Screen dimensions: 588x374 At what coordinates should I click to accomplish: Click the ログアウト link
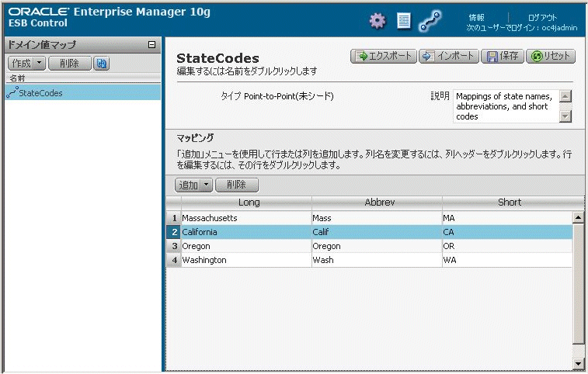[x=542, y=17]
